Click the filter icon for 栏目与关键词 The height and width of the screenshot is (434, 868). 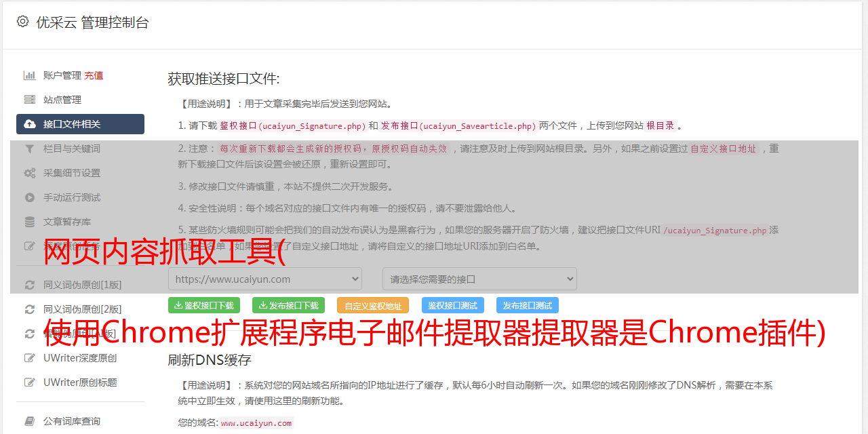click(x=30, y=149)
